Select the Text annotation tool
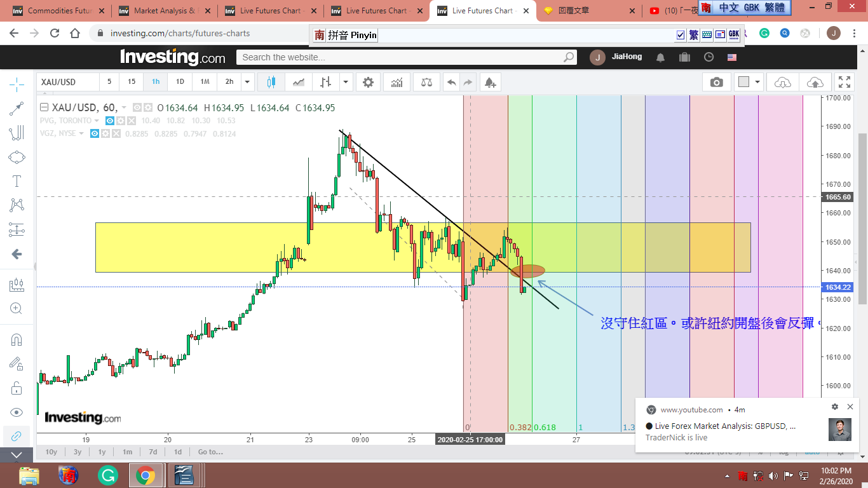 click(x=17, y=181)
